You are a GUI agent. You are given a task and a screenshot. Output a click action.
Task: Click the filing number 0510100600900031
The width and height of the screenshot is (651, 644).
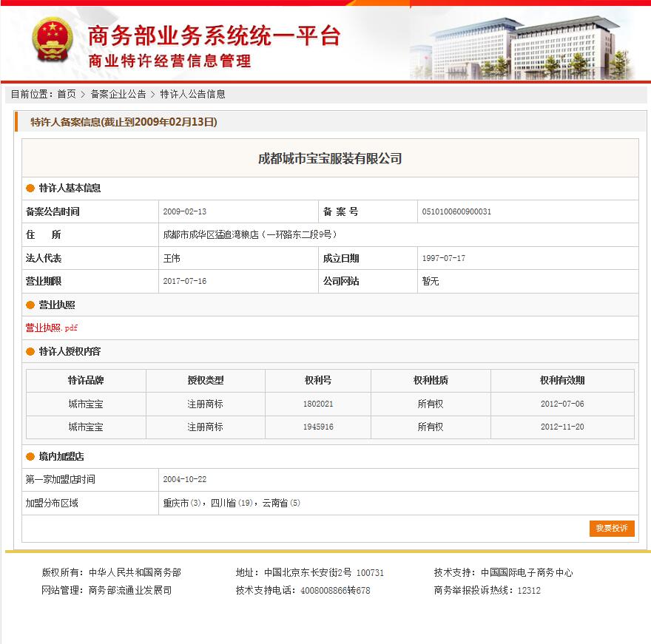click(456, 211)
